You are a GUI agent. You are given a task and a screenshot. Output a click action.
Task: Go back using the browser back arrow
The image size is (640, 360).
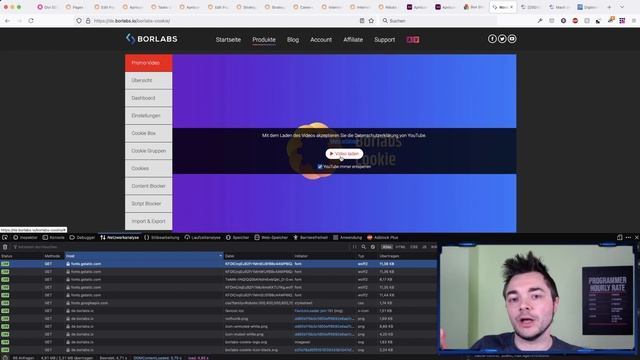(7, 20)
